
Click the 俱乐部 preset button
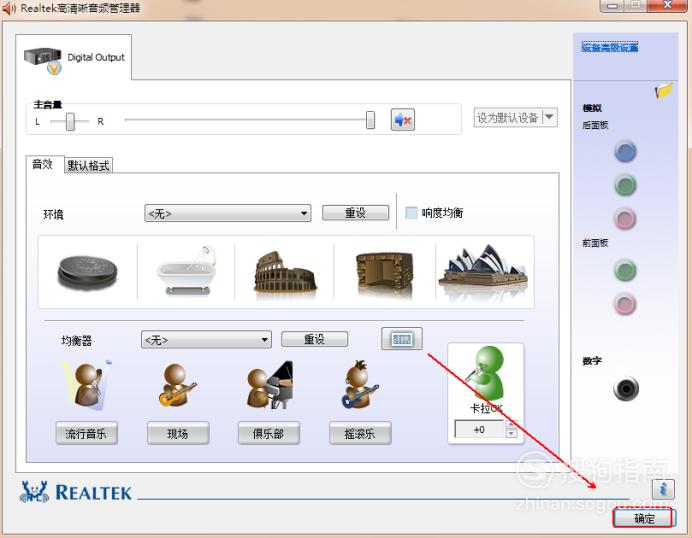click(x=269, y=433)
